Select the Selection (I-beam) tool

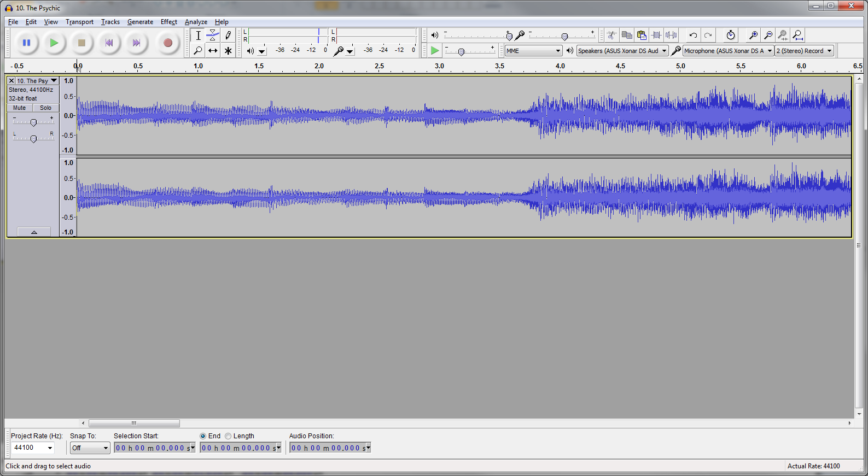coord(198,36)
